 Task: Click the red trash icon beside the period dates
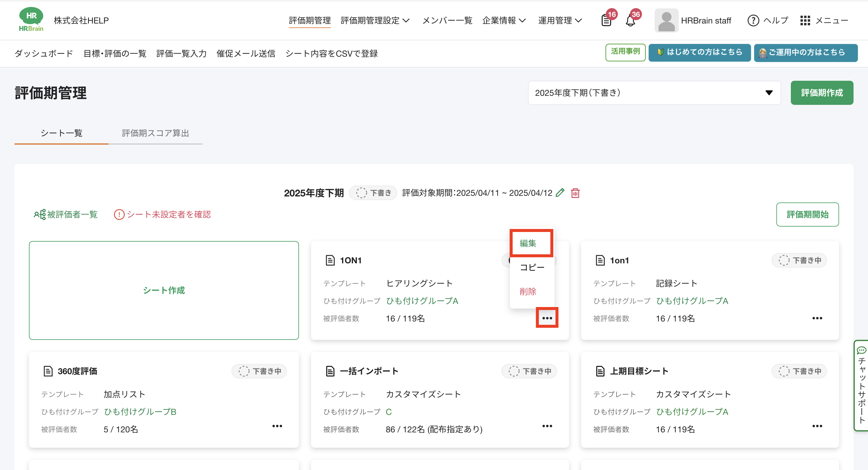tap(575, 193)
